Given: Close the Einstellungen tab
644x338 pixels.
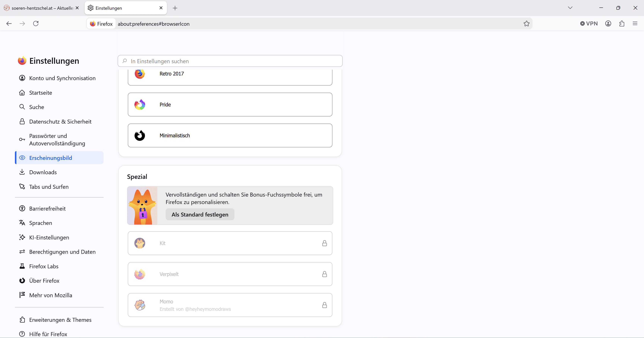Looking at the screenshot, I should tap(161, 8).
